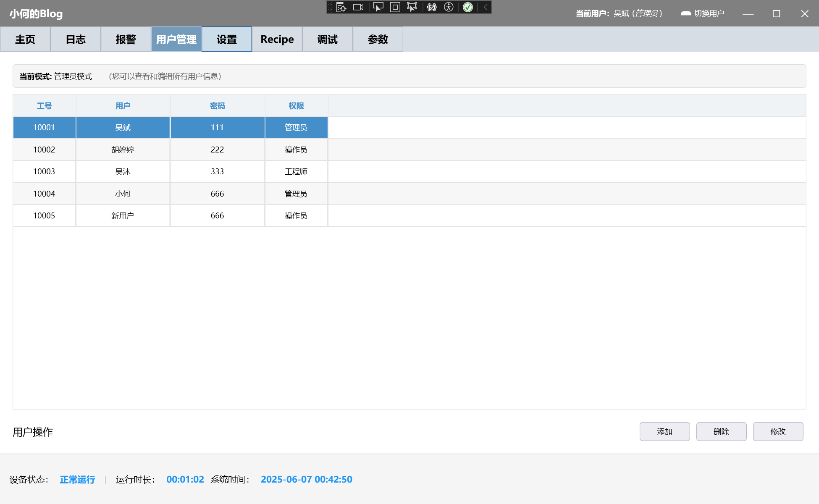Click the green Hot Reload checkmark icon
Image resolution: width=819 pixels, height=504 pixels.
pyautogui.click(x=468, y=7)
